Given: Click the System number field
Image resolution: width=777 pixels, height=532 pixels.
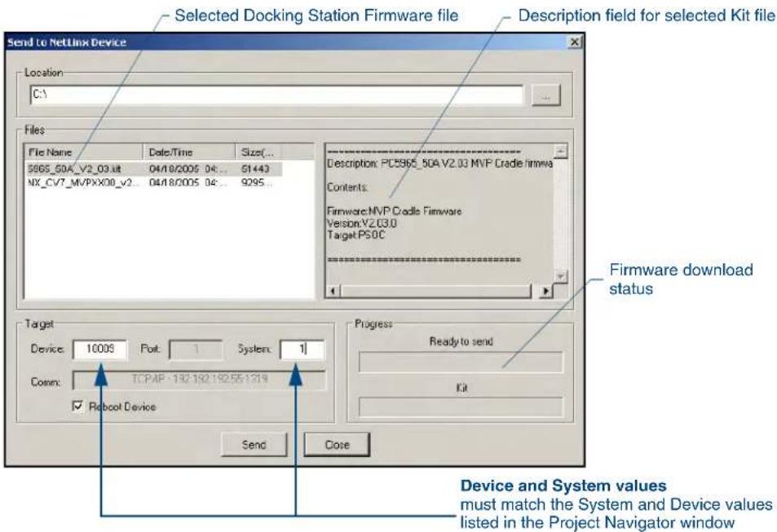Looking at the screenshot, I should tap(302, 350).
